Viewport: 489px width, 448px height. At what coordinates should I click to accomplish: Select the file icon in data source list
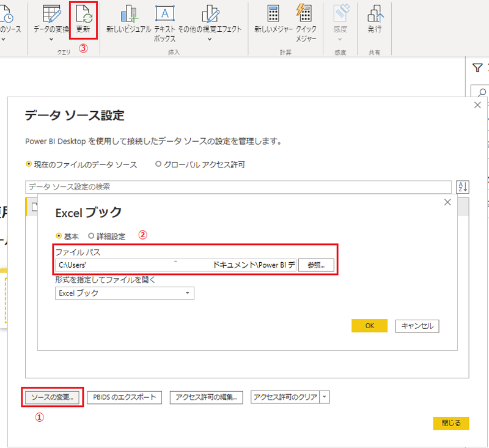click(x=34, y=207)
